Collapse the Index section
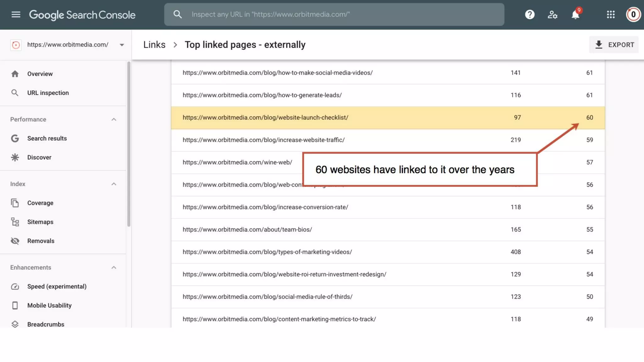 coord(114,184)
